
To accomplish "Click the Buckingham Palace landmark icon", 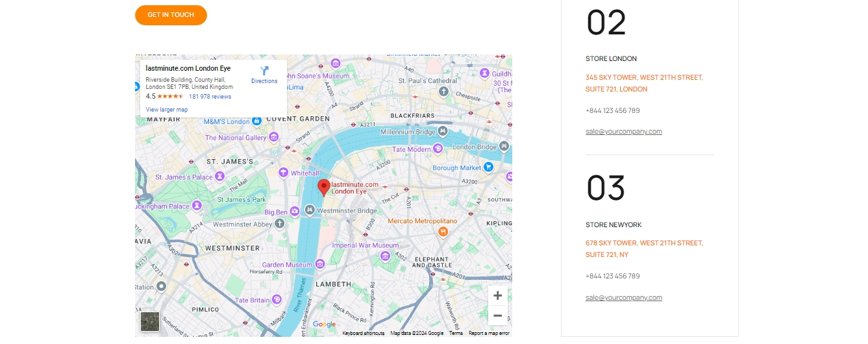I will [197, 206].
